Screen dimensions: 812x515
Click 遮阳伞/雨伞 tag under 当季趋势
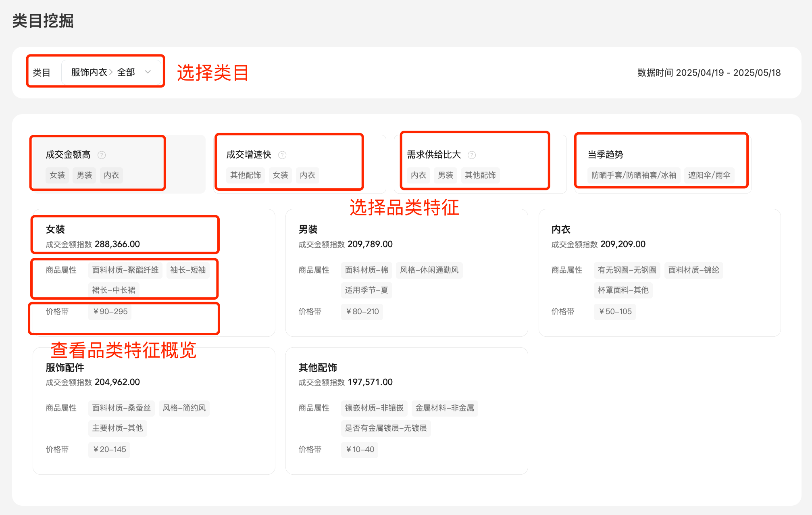[709, 175]
